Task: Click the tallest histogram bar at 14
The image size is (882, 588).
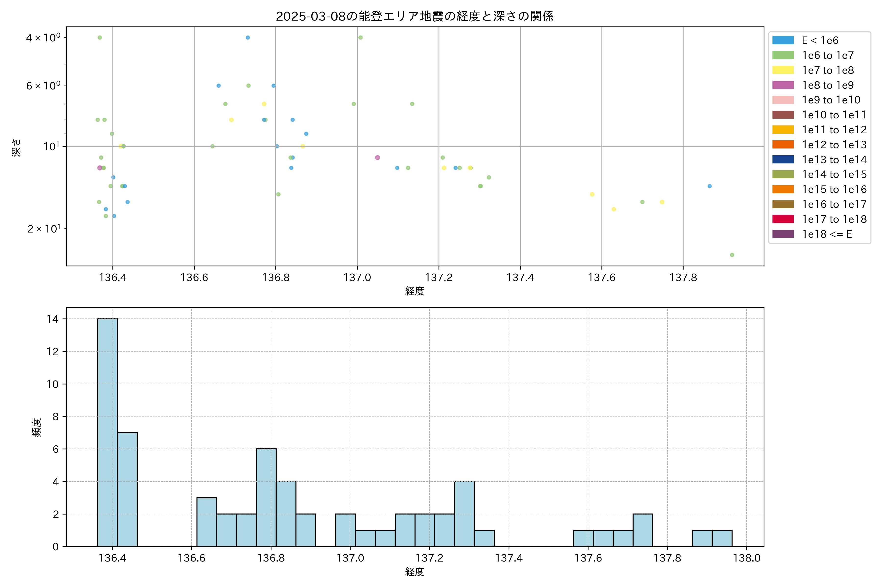Action: point(108,431)
